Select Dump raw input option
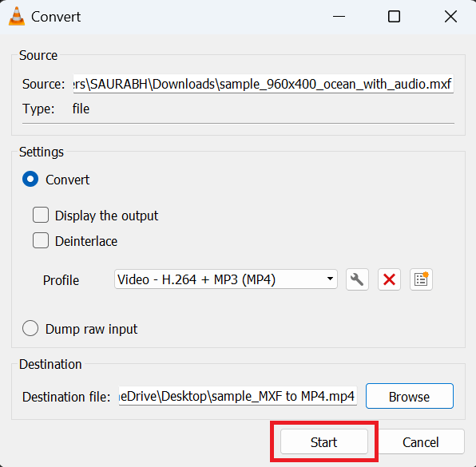The image size is (476, 467). click(x=30, y=328)
